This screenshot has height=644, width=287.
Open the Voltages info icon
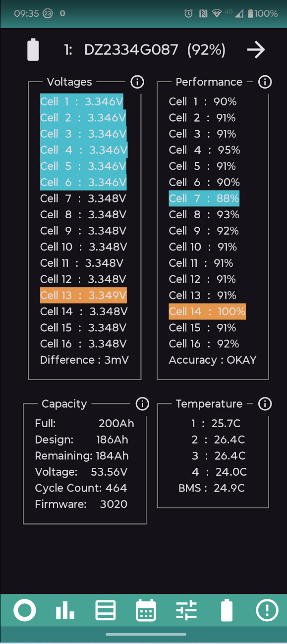137,82
